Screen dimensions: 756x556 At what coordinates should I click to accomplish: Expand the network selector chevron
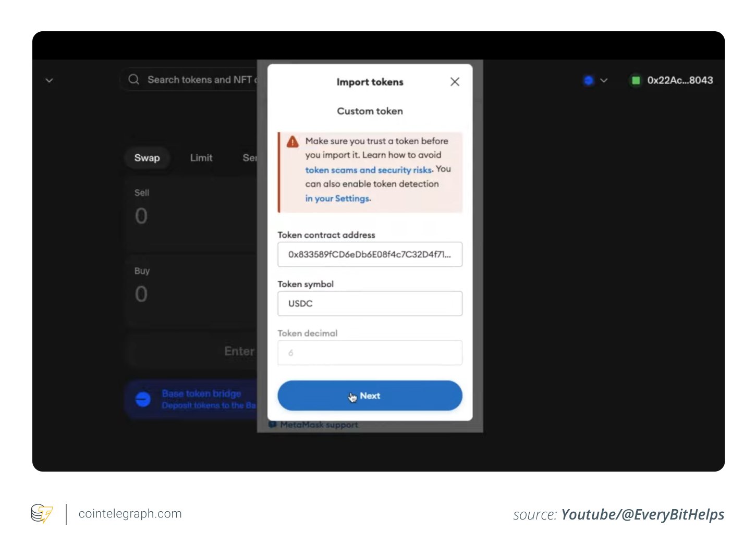[604, 80]
